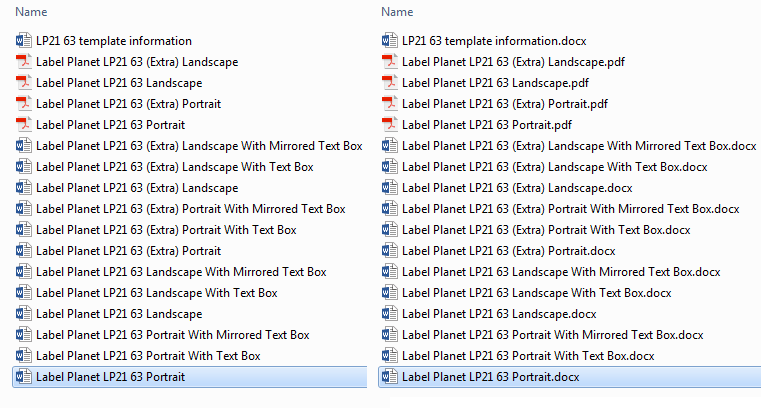Select highlighted "Label Planet LP21 63 Portrait.docx" name
The width and height of the screenshot is (761, 408).
(x=491, y=377)
